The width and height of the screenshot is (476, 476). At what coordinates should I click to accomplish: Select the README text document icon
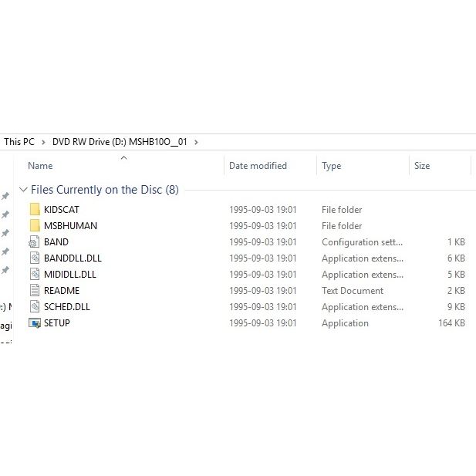(35, 291)
